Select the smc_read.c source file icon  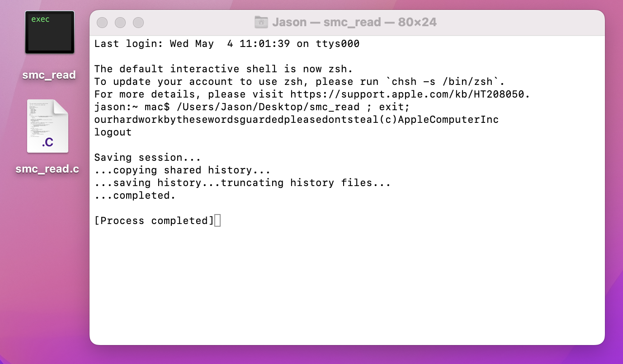(47, 126)
